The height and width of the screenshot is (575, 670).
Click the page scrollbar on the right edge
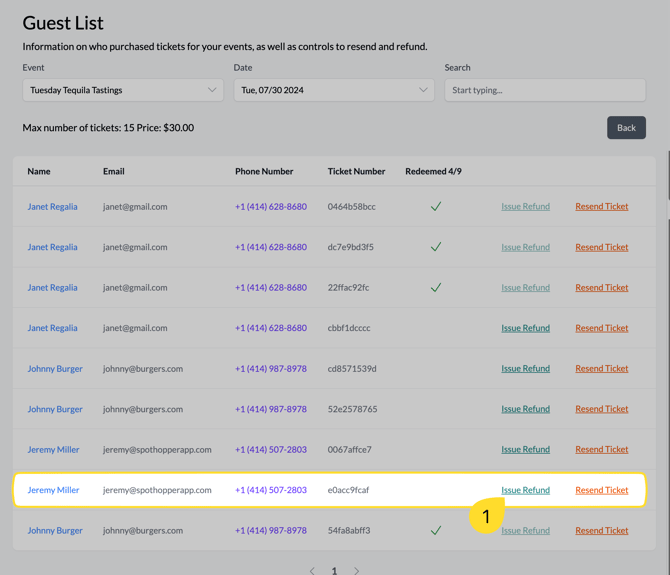point(667,100)
